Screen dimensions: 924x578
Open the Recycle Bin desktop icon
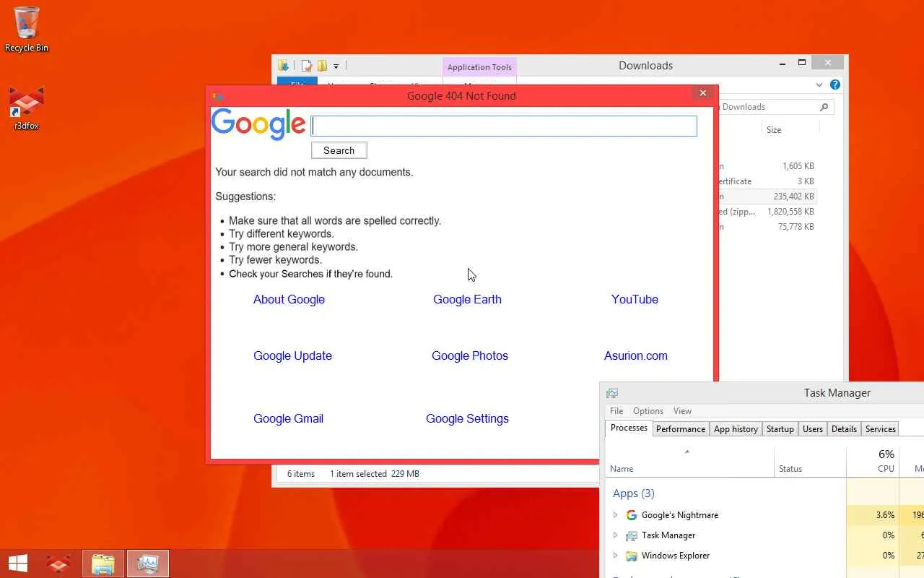coord(27,29)
